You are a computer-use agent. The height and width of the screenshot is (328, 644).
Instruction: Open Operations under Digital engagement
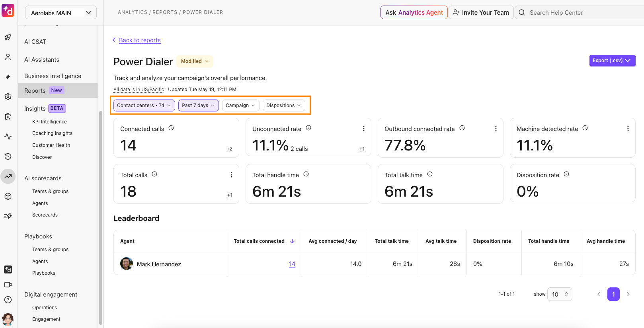(45, 308)
